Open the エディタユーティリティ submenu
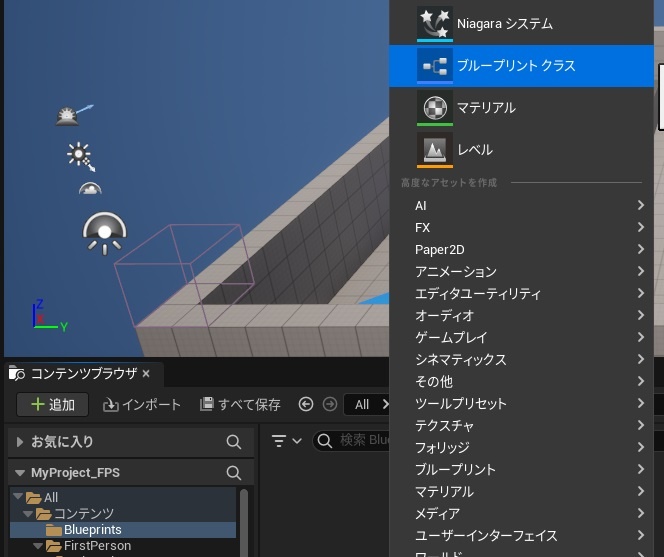This screenshot has width=664, height=557. 521,294
